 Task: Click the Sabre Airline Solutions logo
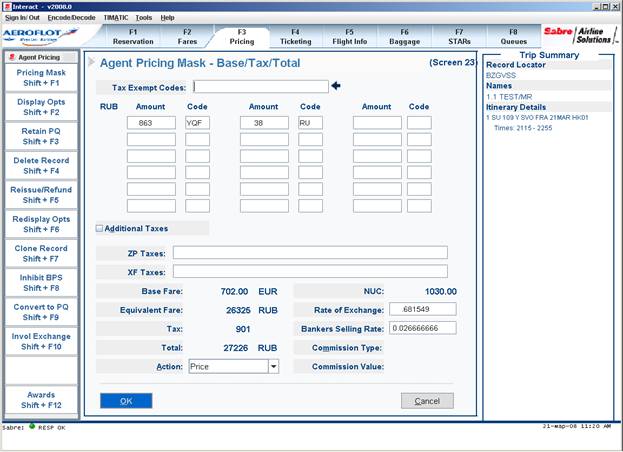[580, 36]
